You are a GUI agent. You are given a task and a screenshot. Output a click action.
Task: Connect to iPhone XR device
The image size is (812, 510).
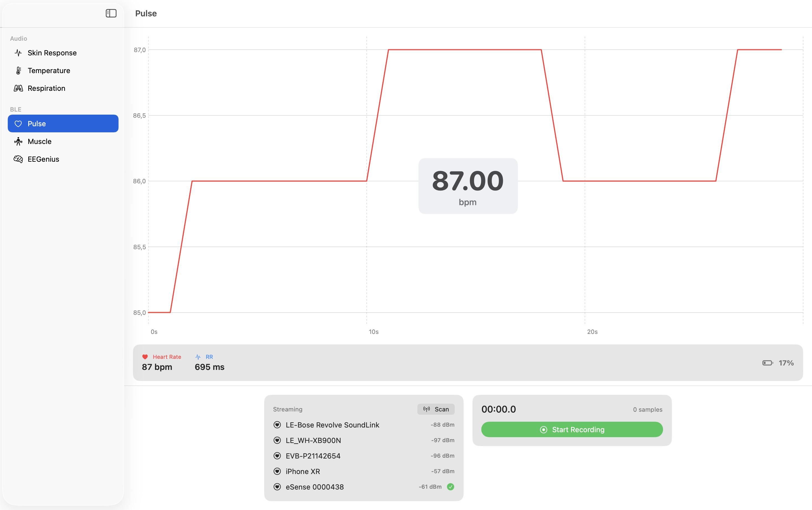point(364,471)
